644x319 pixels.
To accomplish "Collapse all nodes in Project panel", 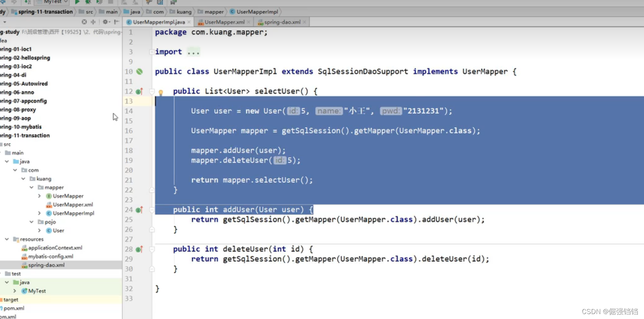I will (x=93, y=22).
